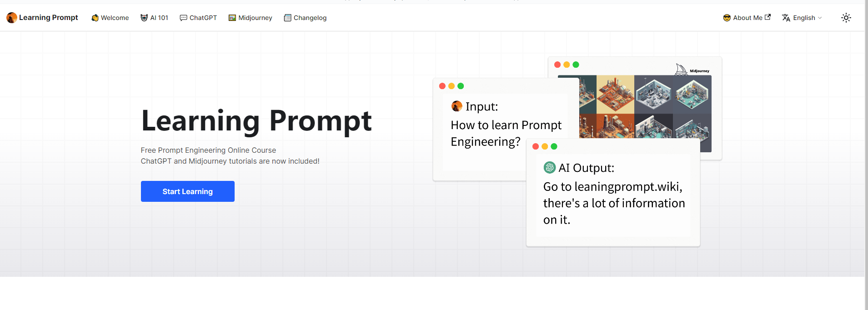Open the About Me external link
Screen dimensions: 868x310
(747, 18)
